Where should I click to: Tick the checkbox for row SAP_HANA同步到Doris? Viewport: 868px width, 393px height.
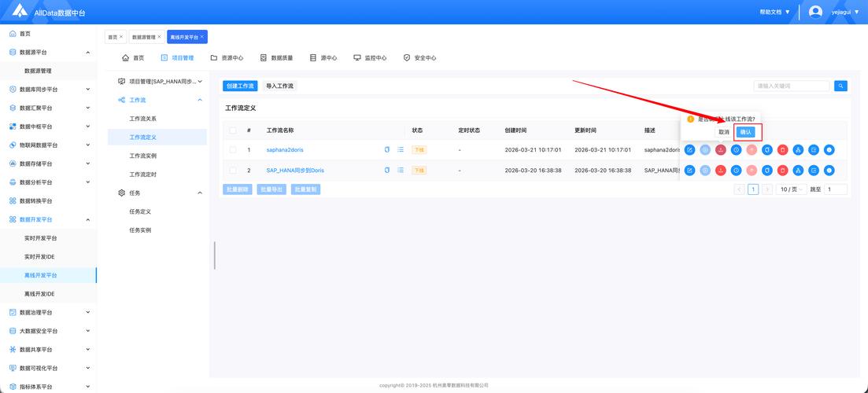pos(233,171)
